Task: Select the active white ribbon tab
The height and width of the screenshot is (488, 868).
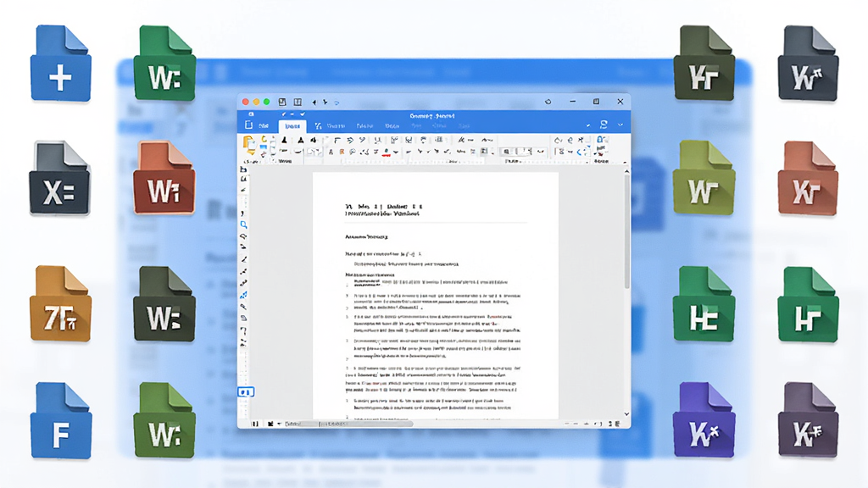Action: tap(292, 126)
